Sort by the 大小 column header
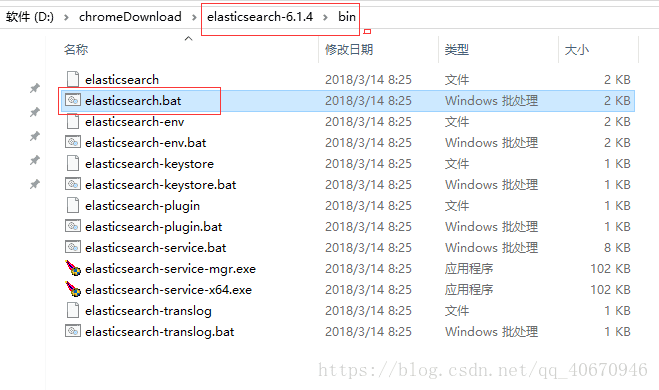The width and height of the screenshot is (659, 390). coord(577,50)
